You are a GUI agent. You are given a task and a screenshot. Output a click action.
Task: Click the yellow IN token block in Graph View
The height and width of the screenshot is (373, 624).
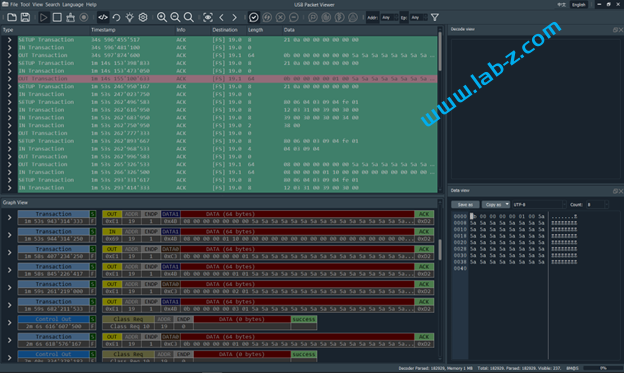112,232
